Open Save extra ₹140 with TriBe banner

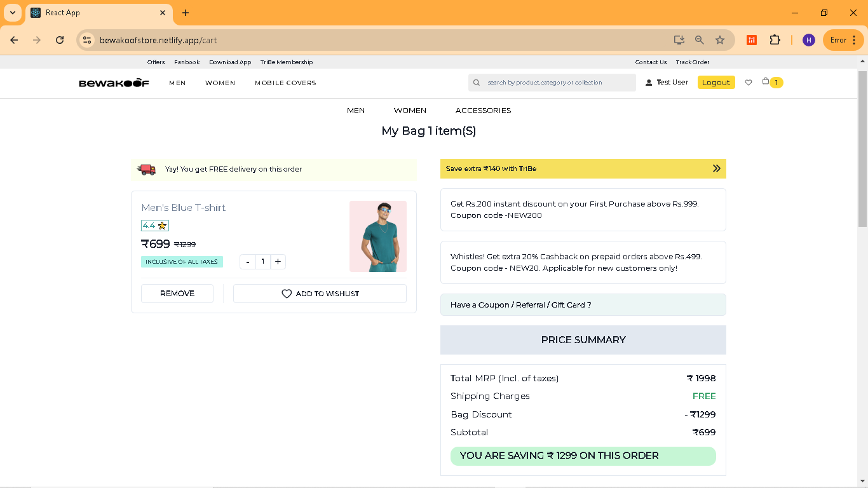[x=583, y=168]
